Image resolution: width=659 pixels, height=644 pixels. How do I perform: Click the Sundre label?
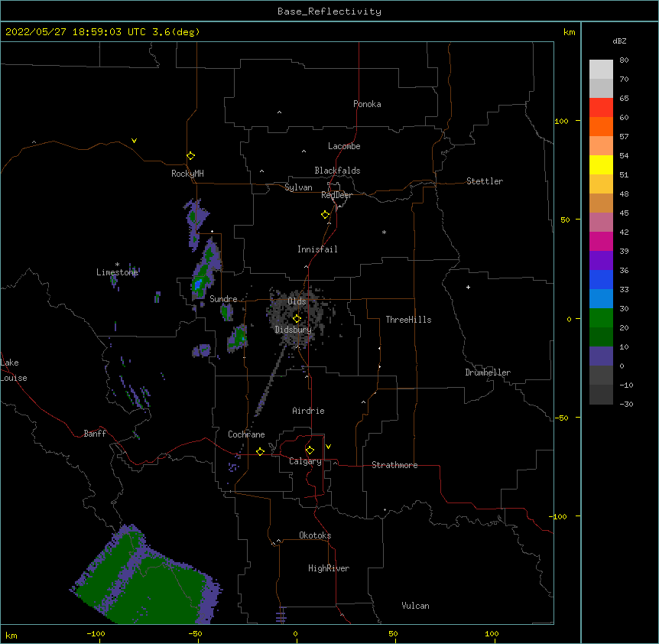pos(223,299)
